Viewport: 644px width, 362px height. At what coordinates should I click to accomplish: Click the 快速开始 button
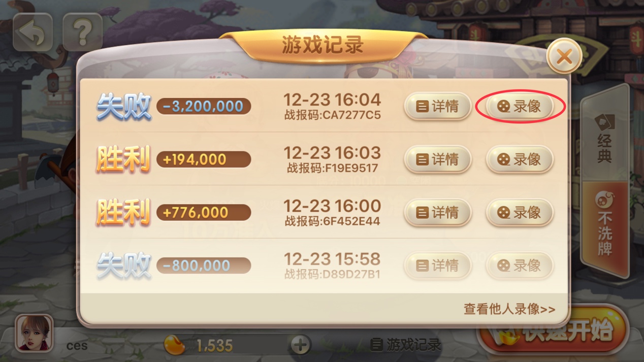pyautogui.click(x=554, y=332)
